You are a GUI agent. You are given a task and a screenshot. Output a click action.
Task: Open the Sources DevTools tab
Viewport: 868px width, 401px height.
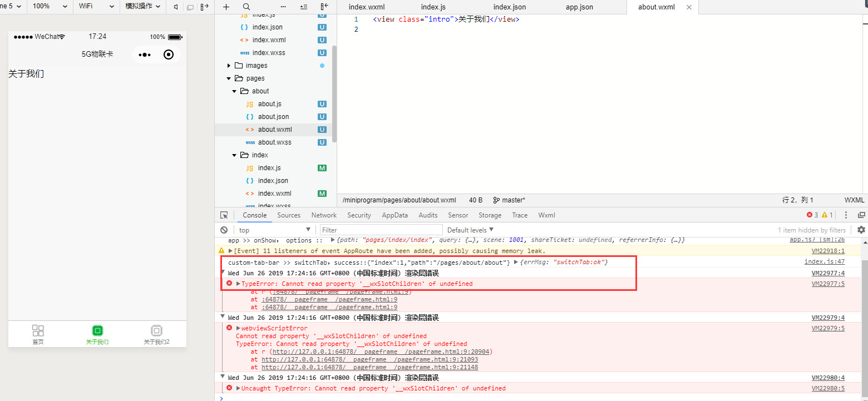point(289,215)
